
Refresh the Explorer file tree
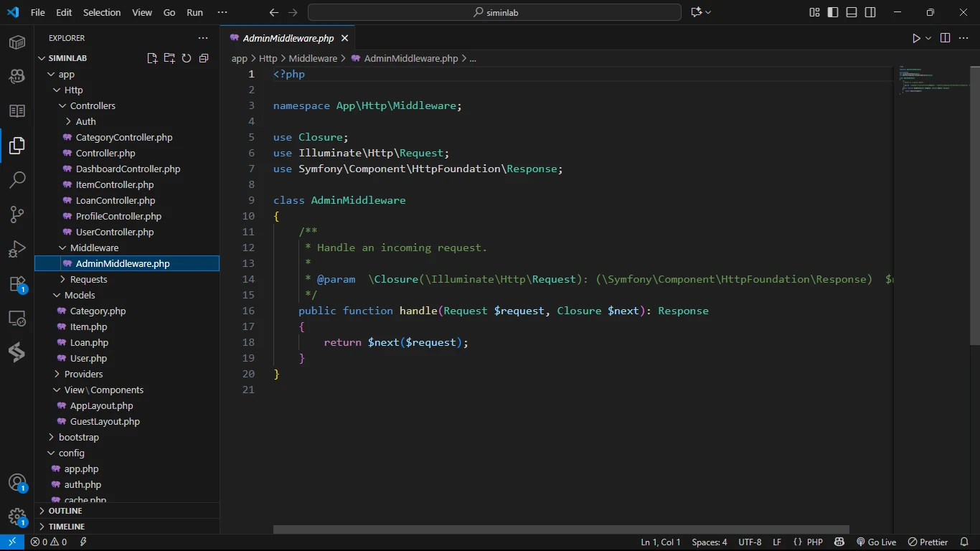click(187, 58)
